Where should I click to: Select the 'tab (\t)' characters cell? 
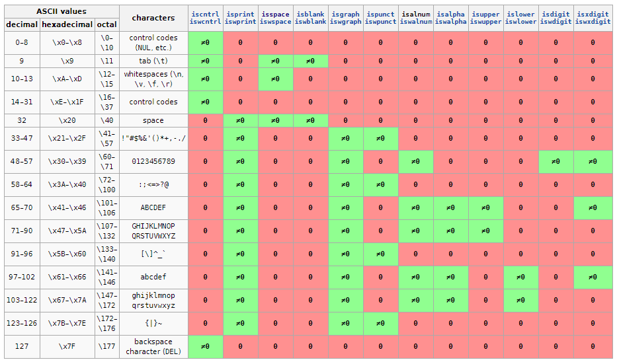pyautogui.click(x=153, y=61)
